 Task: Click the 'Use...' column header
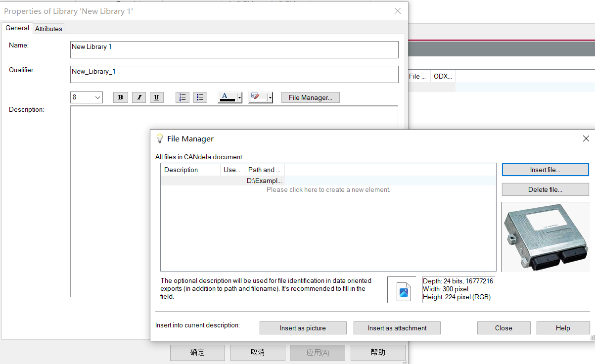(233, 170)
